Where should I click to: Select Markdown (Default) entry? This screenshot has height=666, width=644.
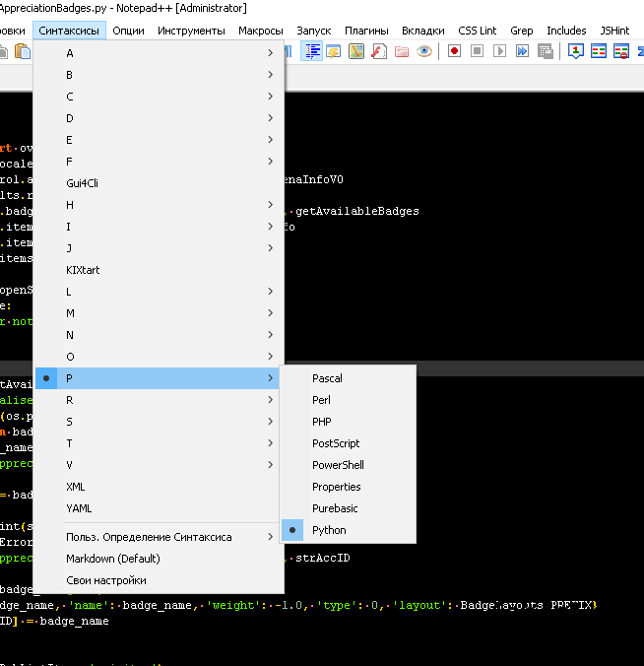tap(158, 559)
